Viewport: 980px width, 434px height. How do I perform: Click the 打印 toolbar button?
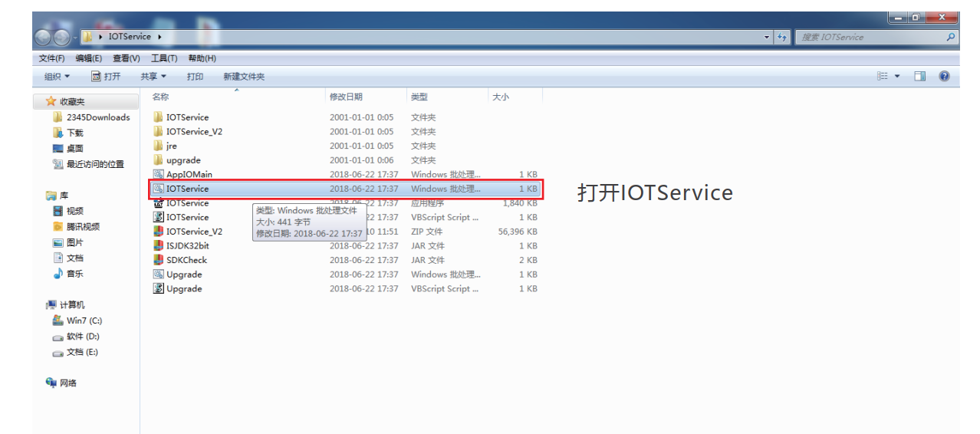tap(195, 76)
